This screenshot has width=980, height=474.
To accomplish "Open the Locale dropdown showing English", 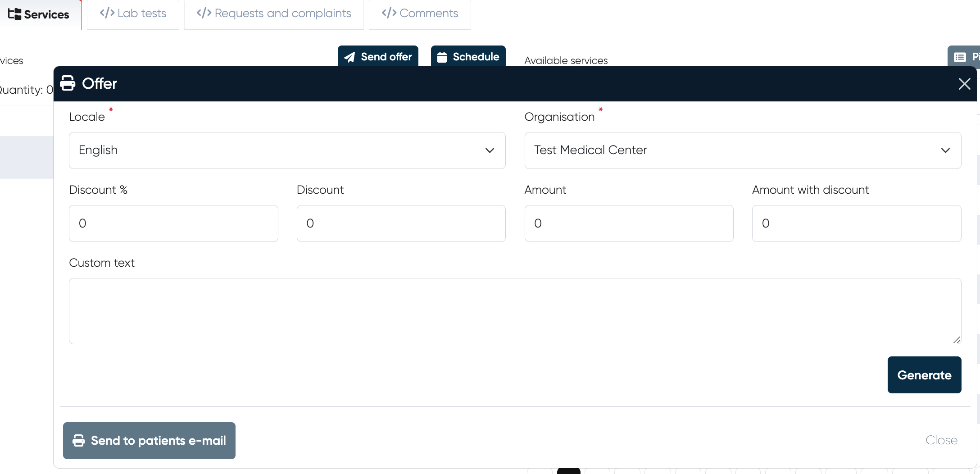I will pos(287,150).
